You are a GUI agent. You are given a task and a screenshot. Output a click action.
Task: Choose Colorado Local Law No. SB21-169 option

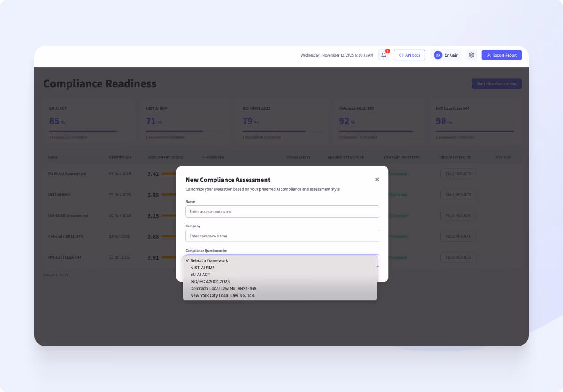point(280,289)
